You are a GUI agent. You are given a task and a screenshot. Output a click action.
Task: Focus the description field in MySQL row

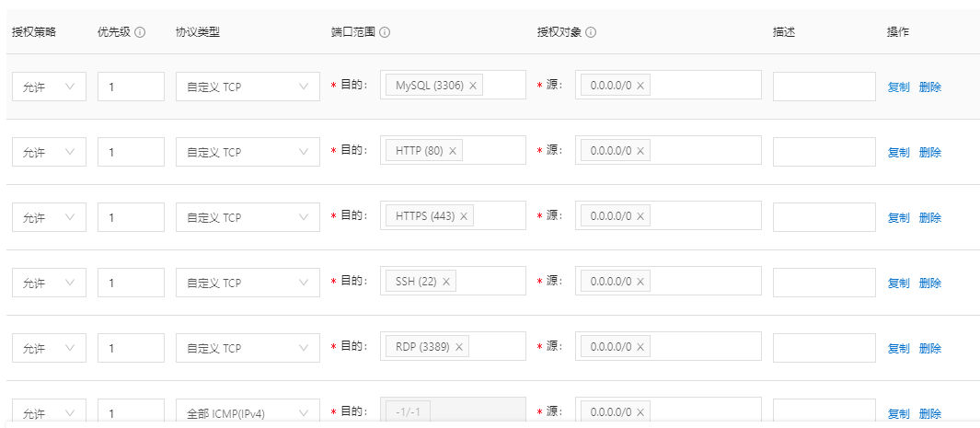tap(824, 87)
